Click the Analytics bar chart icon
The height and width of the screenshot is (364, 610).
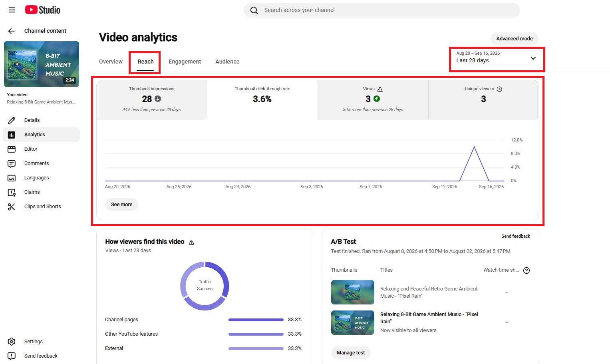(x=12, y=135)
